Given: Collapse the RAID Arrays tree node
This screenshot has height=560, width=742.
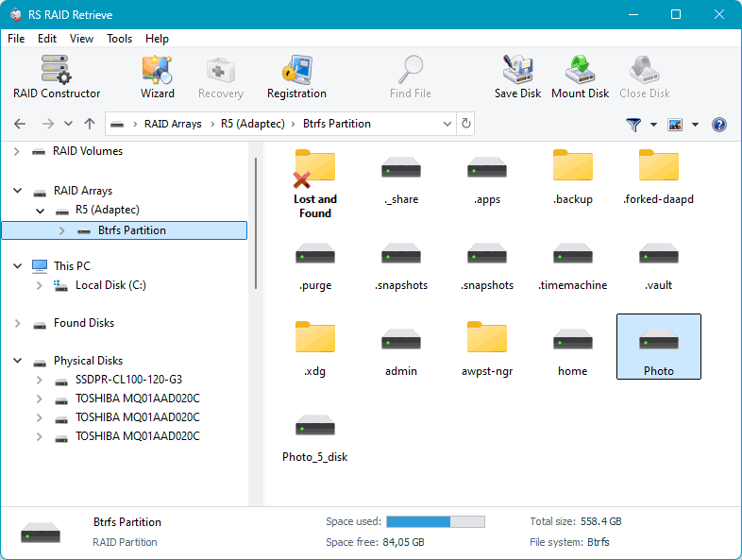Looking at the screenshot, I should point(18,191).
